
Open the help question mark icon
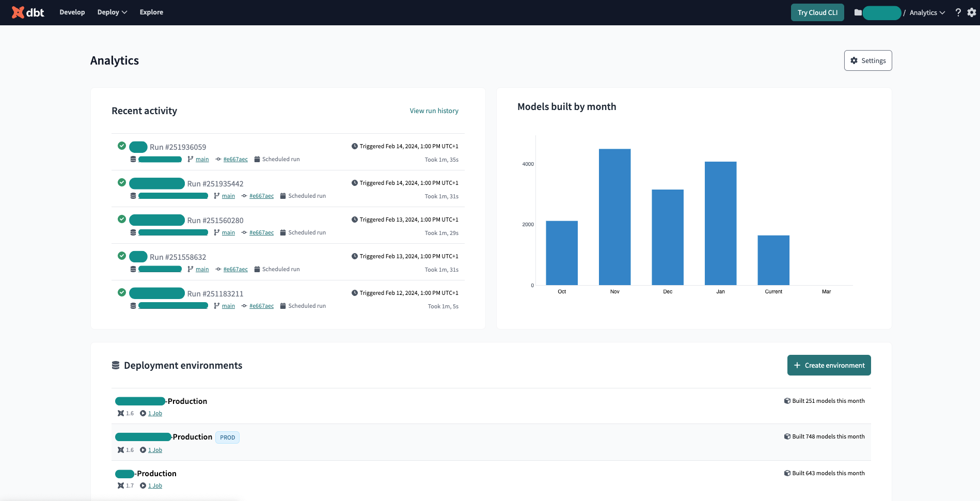pos(958,12)
